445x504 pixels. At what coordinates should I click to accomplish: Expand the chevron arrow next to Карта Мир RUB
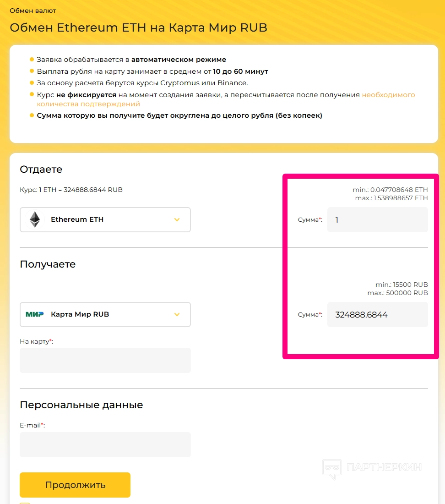coord(177,314)
